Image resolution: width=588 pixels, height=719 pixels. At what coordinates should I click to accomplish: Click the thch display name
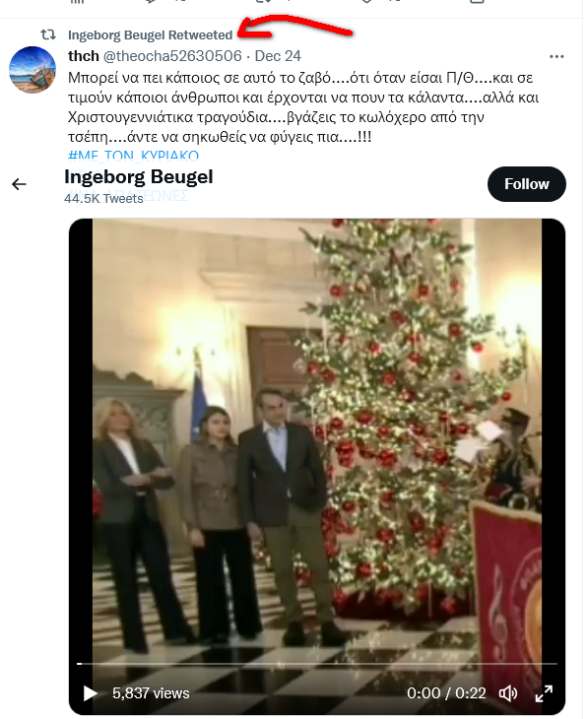click(x=84, y=56)
